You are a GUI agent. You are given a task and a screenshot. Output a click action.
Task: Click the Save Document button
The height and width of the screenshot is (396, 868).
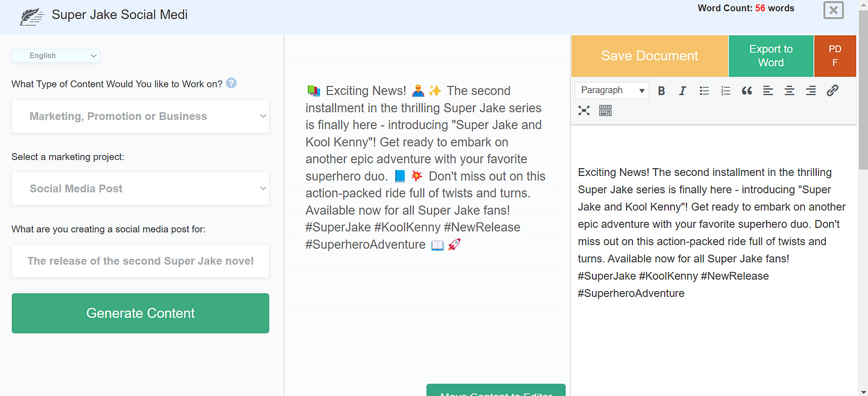point(650,56)
